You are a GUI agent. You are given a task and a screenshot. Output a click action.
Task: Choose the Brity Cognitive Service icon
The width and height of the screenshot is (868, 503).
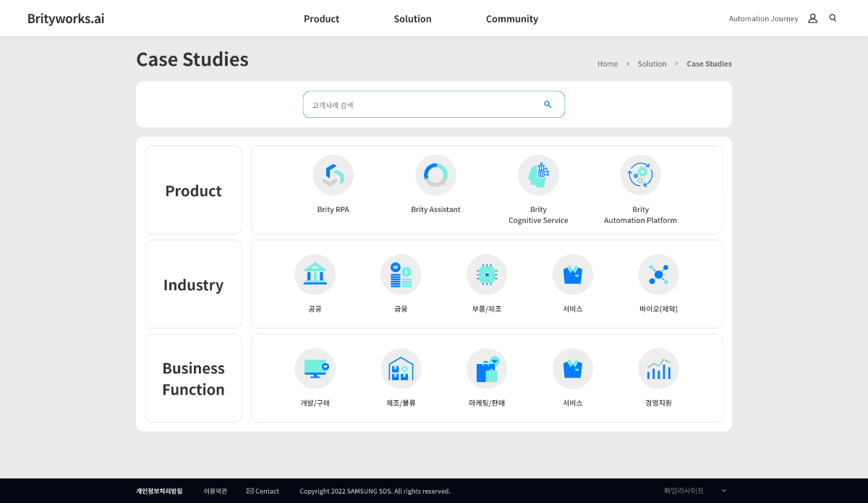pos(538,175)
